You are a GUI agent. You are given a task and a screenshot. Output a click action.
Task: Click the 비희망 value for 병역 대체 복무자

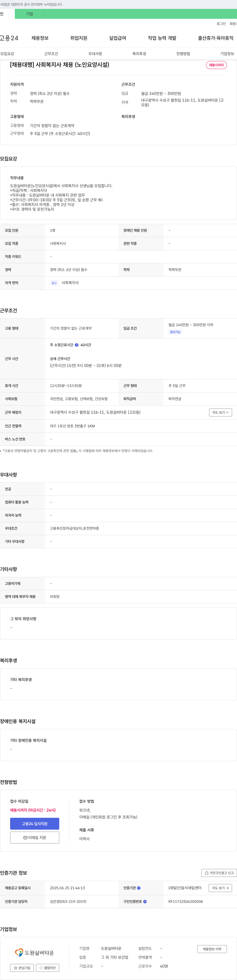pyautogui.click(x=55, y=596)
